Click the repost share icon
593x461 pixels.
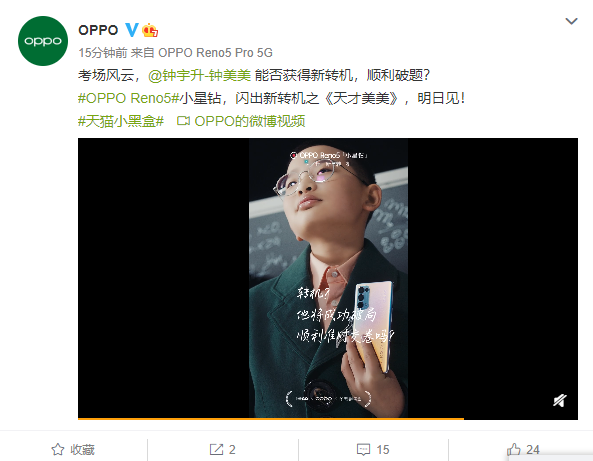[x=216, y=449]
